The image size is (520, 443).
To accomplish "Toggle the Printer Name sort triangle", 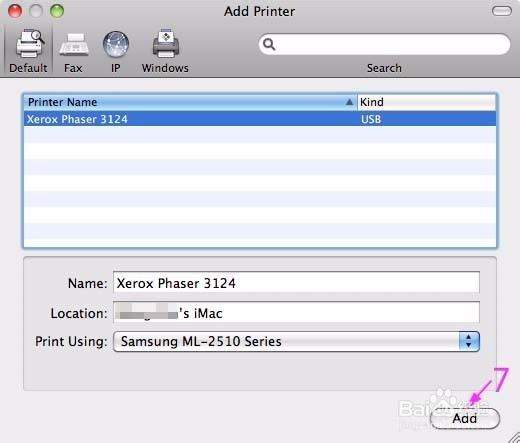I will coord(349,102).
